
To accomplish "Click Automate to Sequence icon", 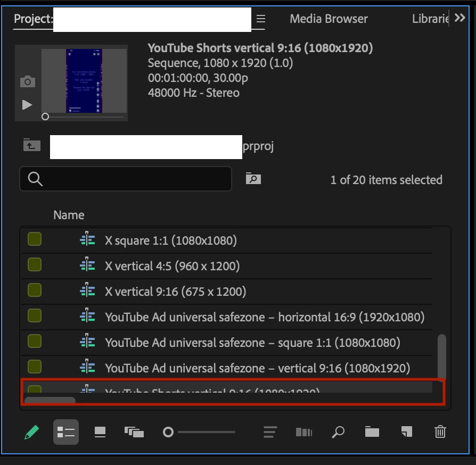I will [304, 432].
